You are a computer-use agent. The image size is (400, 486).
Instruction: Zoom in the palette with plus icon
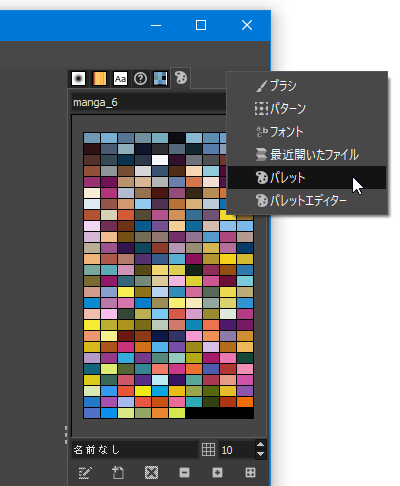[x=217, y=472]
